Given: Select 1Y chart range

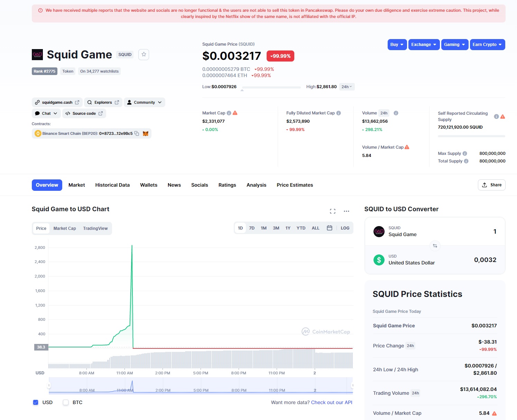Looking at the screenshot, I should (x=288, y=228).
